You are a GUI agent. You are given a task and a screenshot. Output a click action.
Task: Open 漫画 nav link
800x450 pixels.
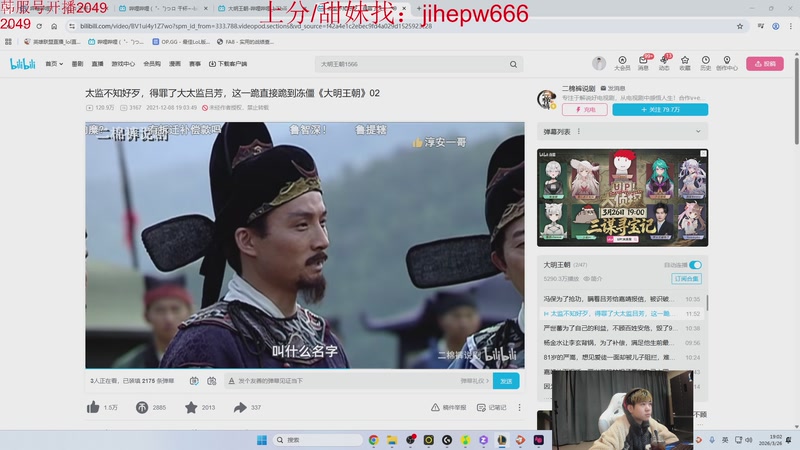point(175,64)
